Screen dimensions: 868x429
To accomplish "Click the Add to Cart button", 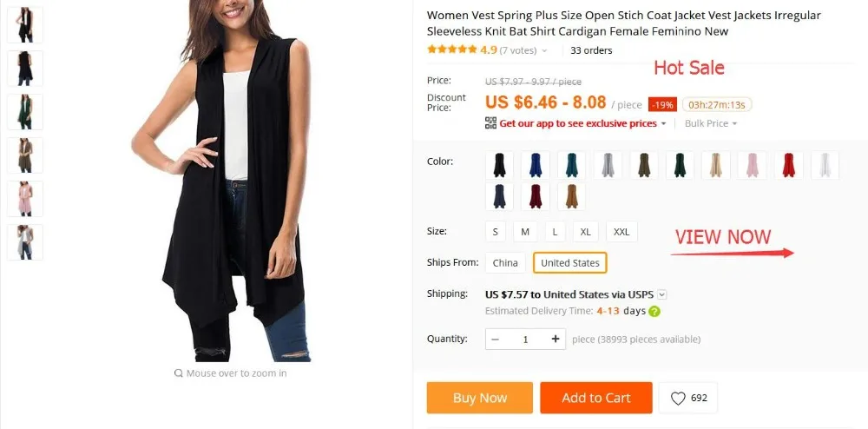I will (596, 398).
